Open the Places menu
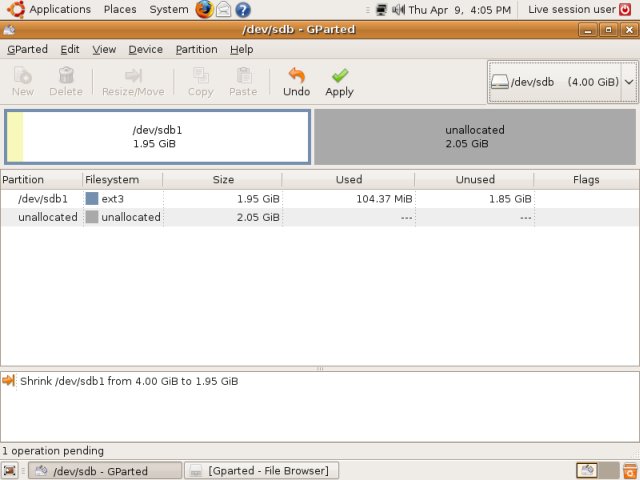The height and width of the screenshot is (480, 640). (x=120, y=9)
